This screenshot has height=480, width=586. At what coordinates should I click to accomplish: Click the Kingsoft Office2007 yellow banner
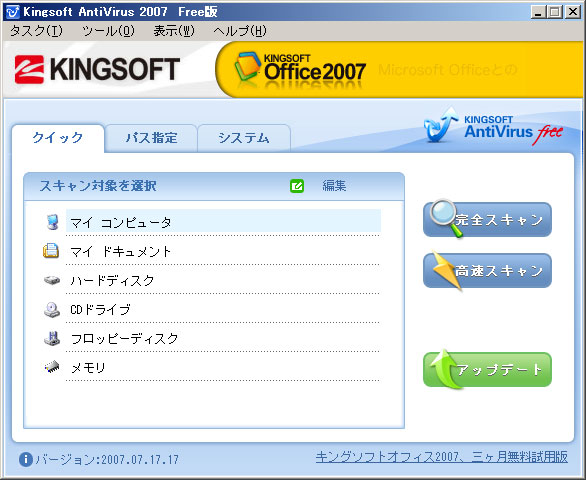(399, 70)
